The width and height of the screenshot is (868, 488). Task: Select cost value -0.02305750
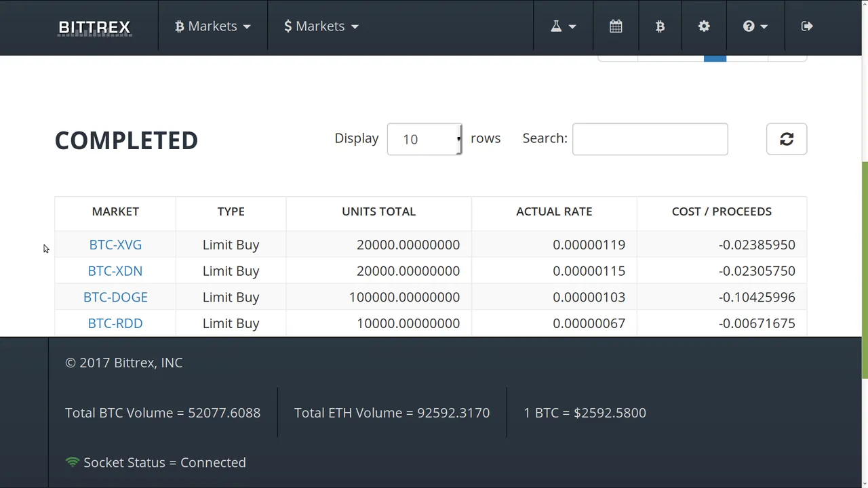coord(757,271)
